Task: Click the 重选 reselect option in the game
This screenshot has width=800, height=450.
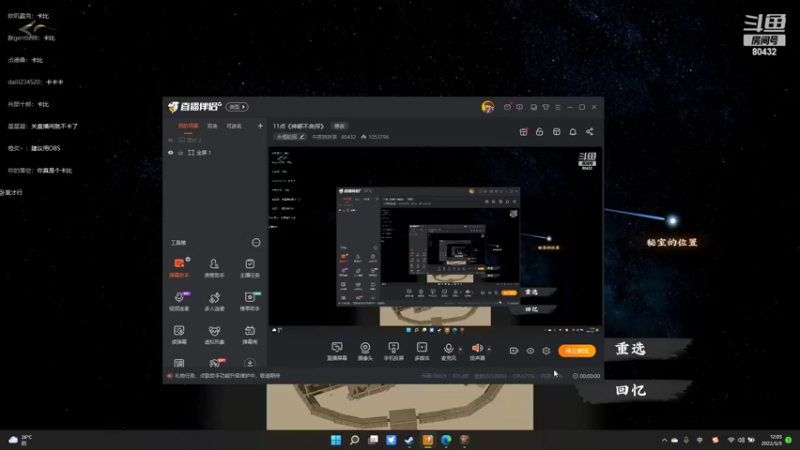Action: (x=631, y=349)
